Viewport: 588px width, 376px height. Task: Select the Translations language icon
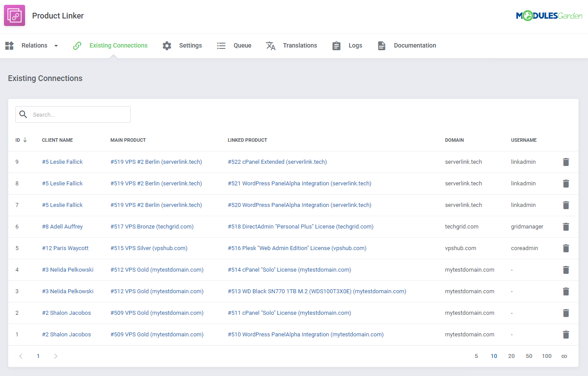[x=271, y=45]
